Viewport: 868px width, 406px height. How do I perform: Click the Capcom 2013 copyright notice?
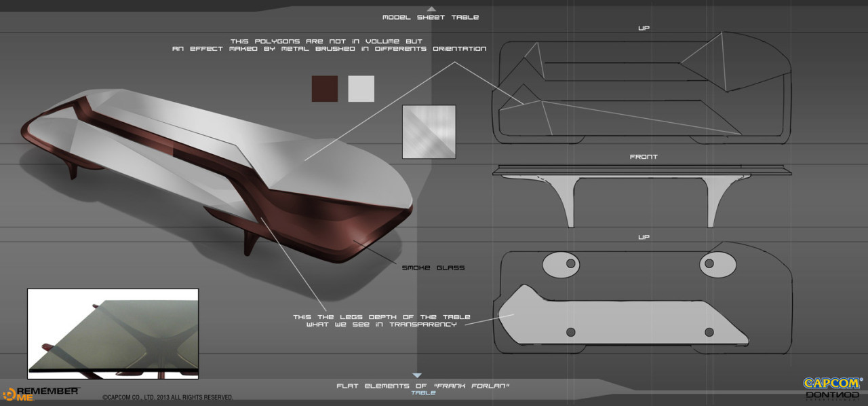pos(167,397)
